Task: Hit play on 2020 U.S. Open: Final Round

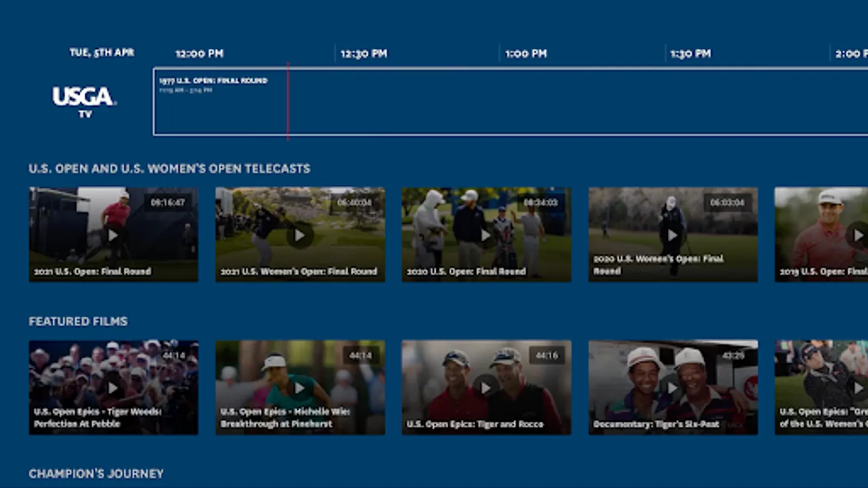Action: coord(486,235)
